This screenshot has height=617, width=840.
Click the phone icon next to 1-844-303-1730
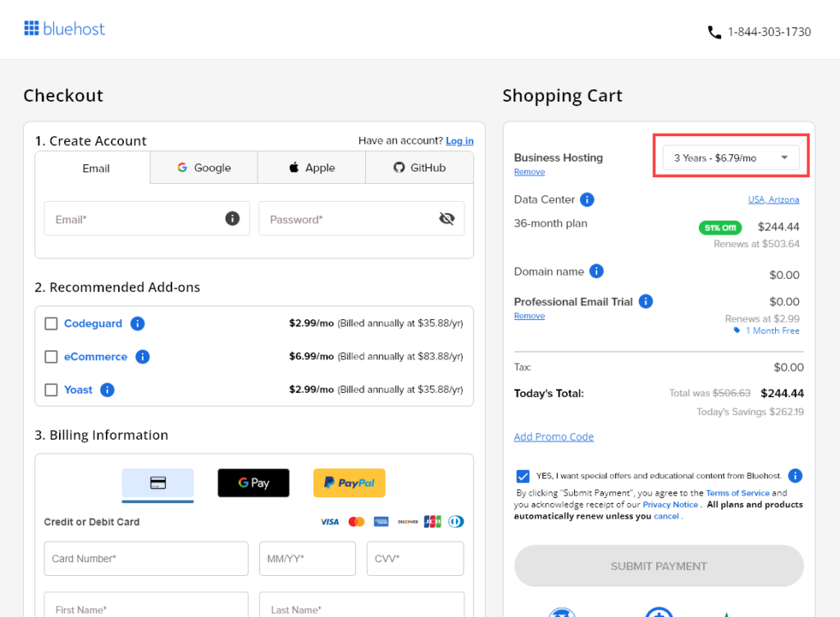click(713, 31)
